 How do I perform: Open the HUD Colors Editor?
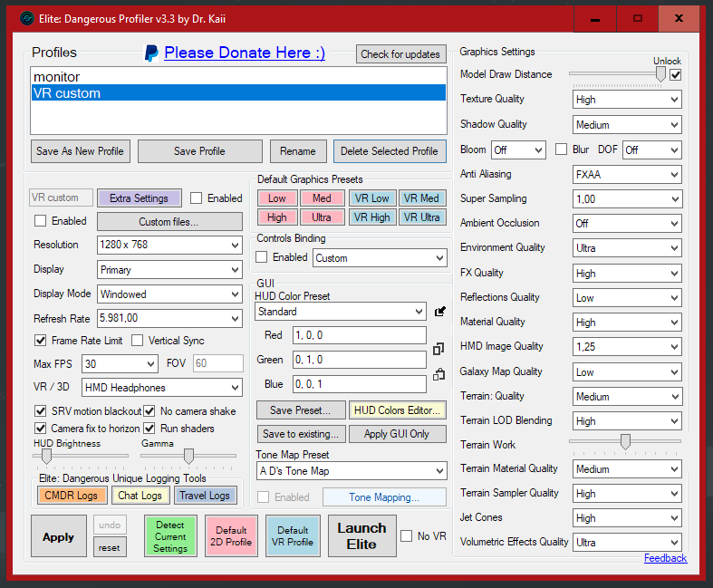pos(398,410)
